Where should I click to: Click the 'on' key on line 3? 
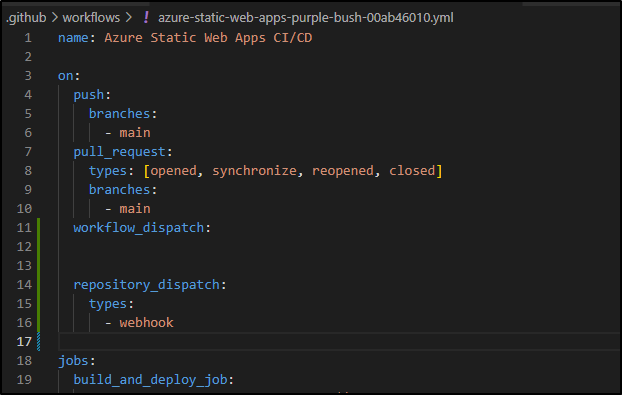(x=65, y=76)
